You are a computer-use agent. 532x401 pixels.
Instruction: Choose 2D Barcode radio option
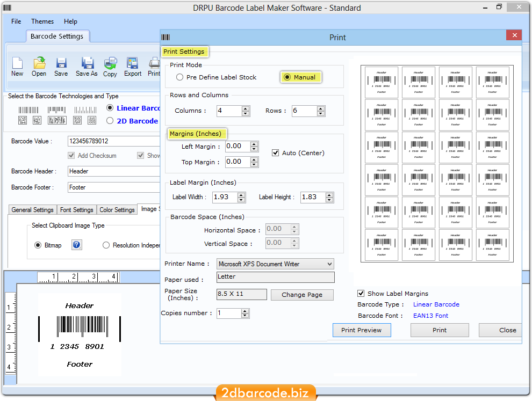click(x=110, y=121)
